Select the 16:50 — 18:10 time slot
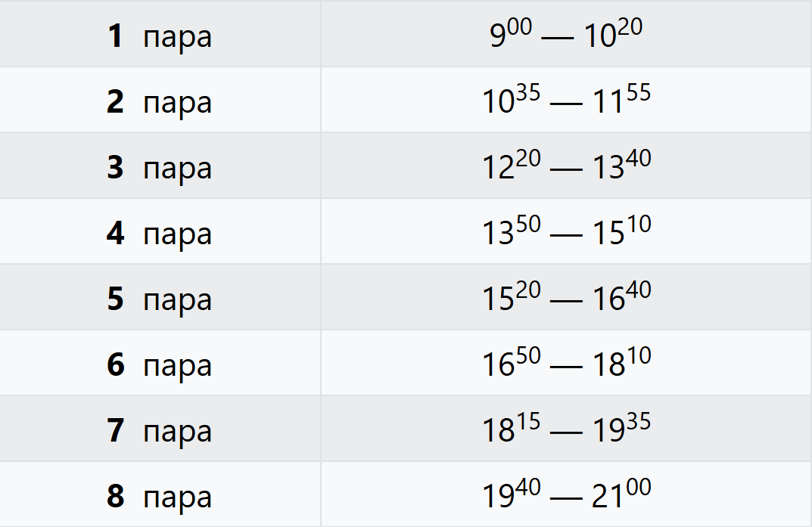The width and height of the screenshot is (812, 527). (567, 362)
